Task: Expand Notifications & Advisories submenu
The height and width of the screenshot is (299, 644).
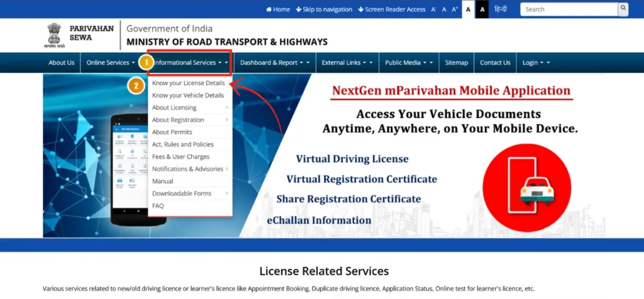Action: click(x=189, y=169)
